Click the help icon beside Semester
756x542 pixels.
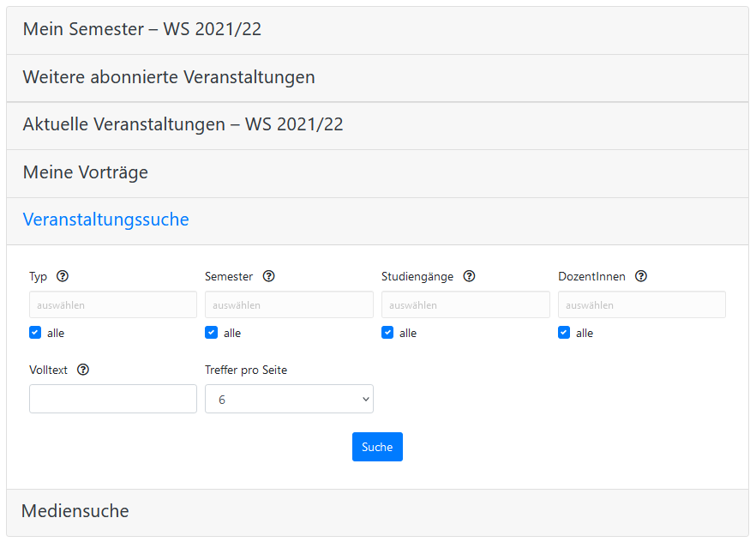tap(268, 277)
